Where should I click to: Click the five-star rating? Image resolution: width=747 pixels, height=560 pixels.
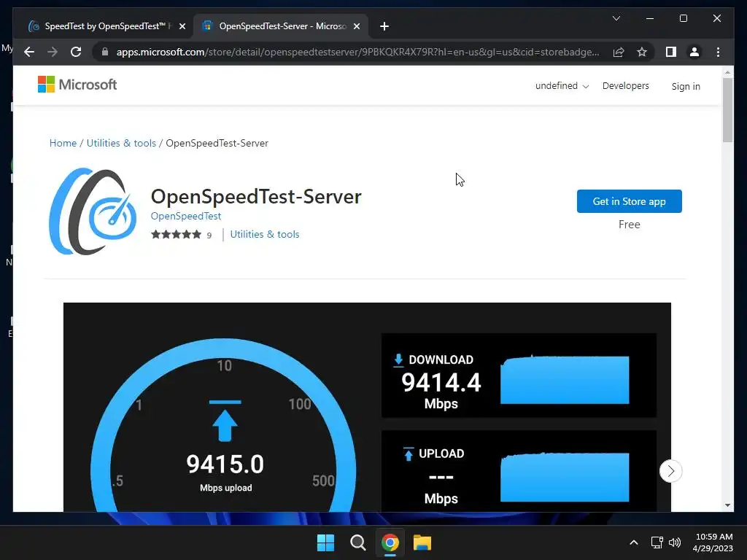tap(176, 234)
